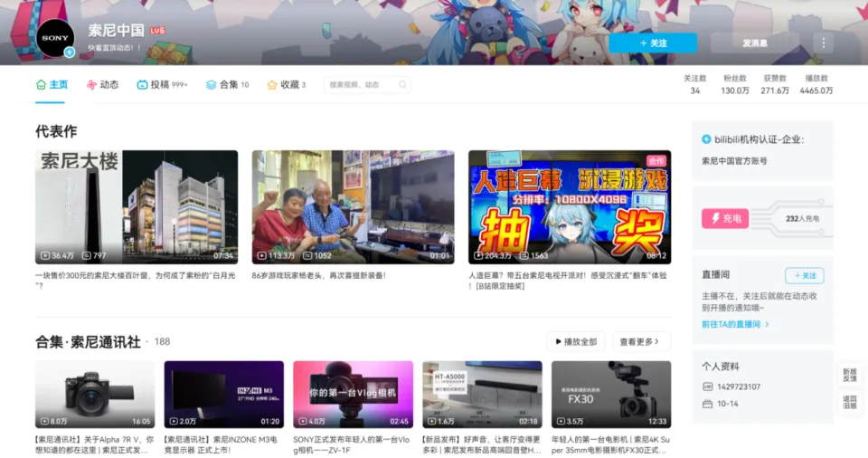Click the 合作 tag on the third video
Image resolution: width=868 pixels, height=458 pixels.
point(656,161)
